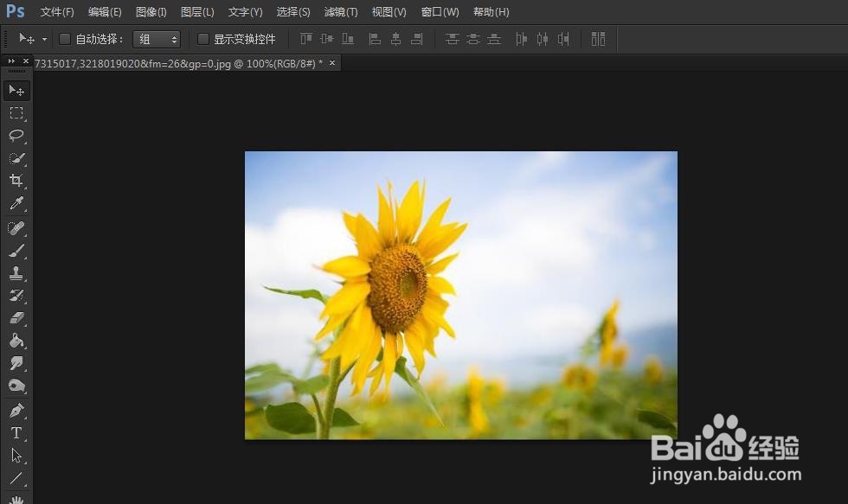Viewport: 848px width, 504px height.
Task: Click Align Top Edges button
Action: (306, 39)
